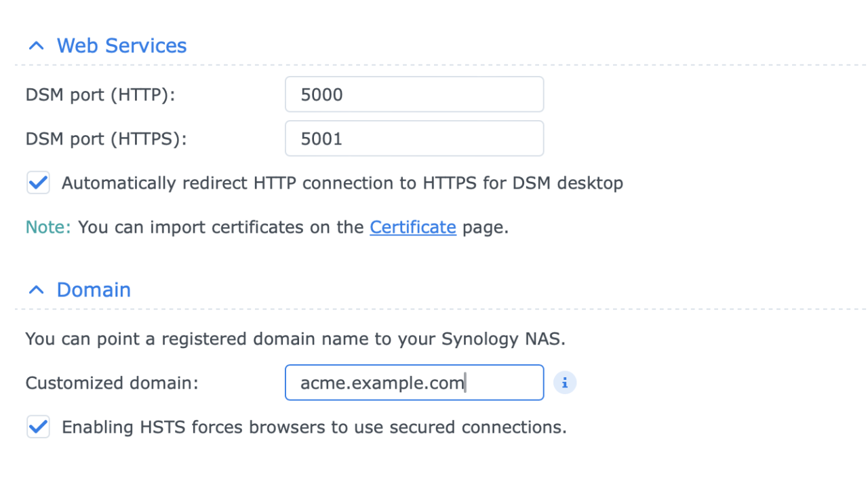Click inside the Customized domain text box
This screenshot has height=500, width=868.
(x=414, y=383)
